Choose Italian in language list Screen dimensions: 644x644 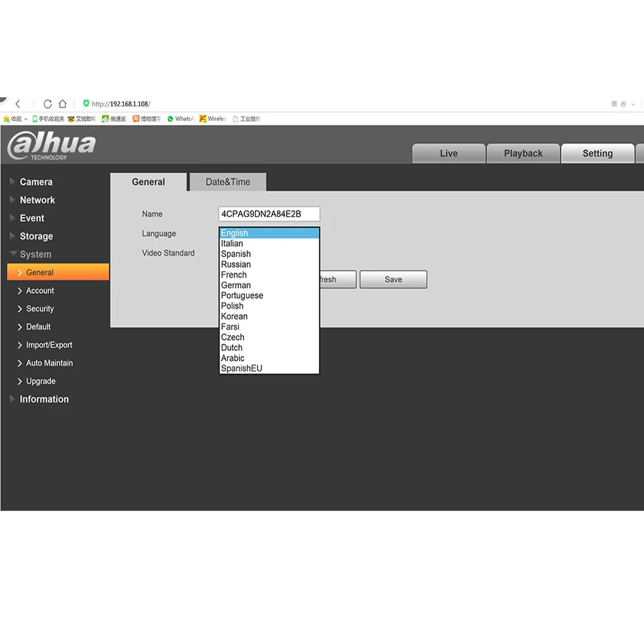[x=269, y=243]
